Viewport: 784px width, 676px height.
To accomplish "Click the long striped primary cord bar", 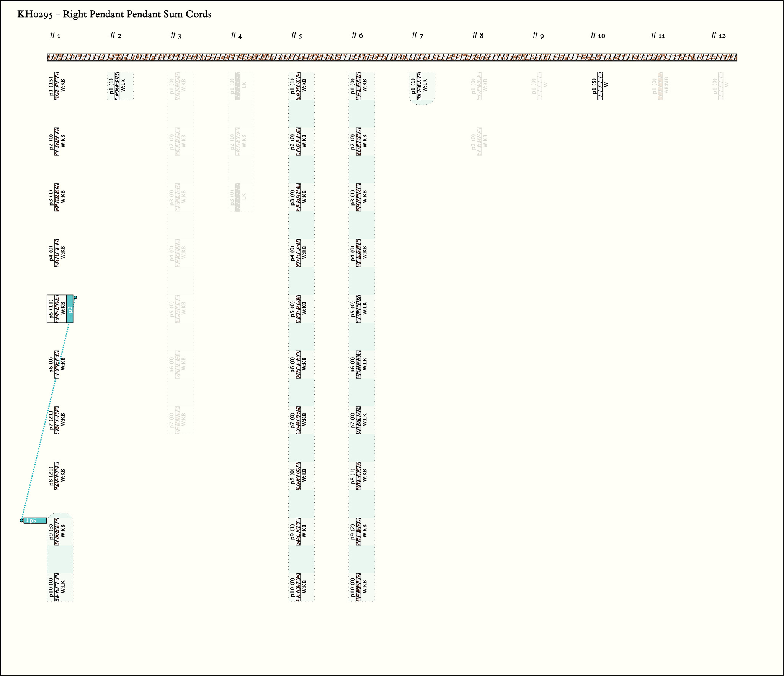I will (392, 57).
